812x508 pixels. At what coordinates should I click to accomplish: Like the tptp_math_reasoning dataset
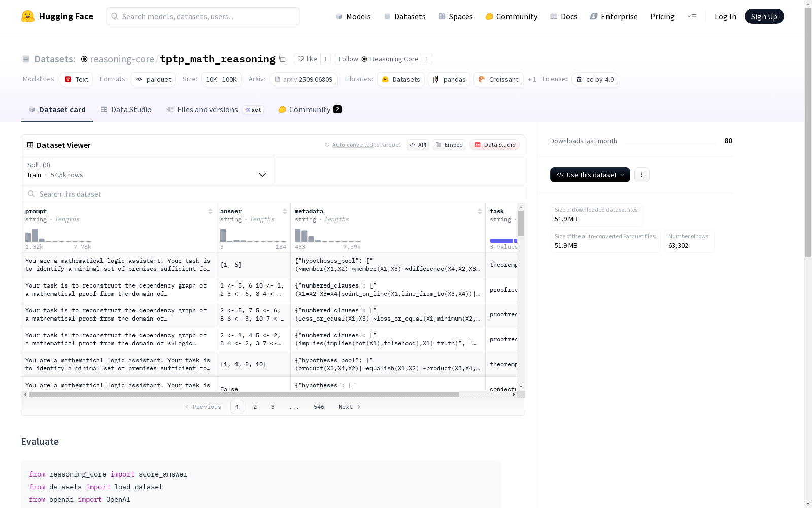[x=307, y=59]
